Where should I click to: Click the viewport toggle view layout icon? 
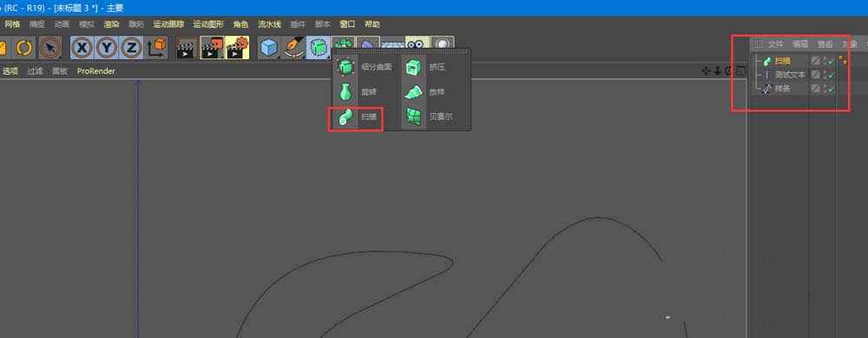[741, 70]
